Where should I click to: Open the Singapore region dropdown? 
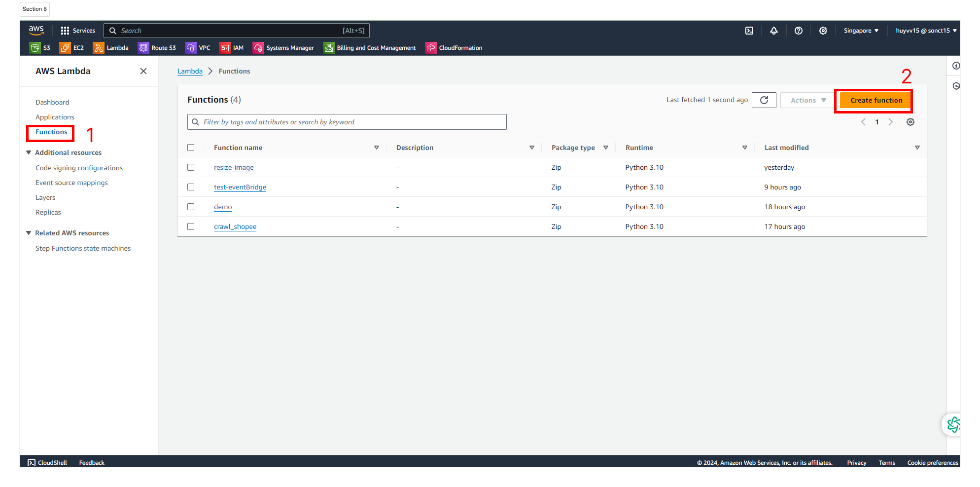pyautogui.click(x=861, y=31)
